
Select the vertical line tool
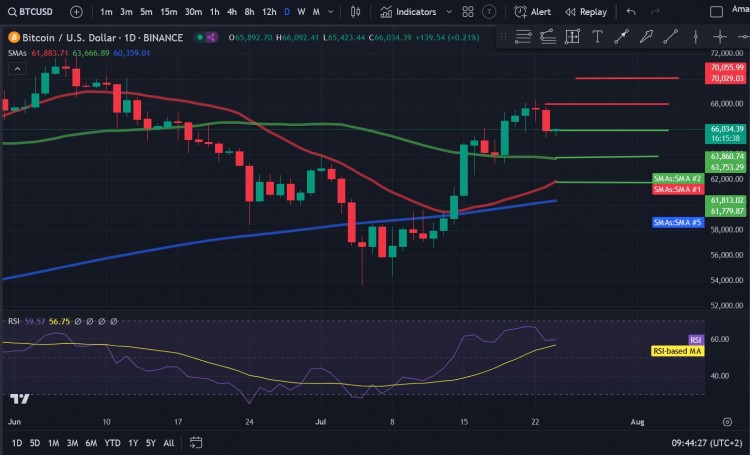tap(695, 36)
